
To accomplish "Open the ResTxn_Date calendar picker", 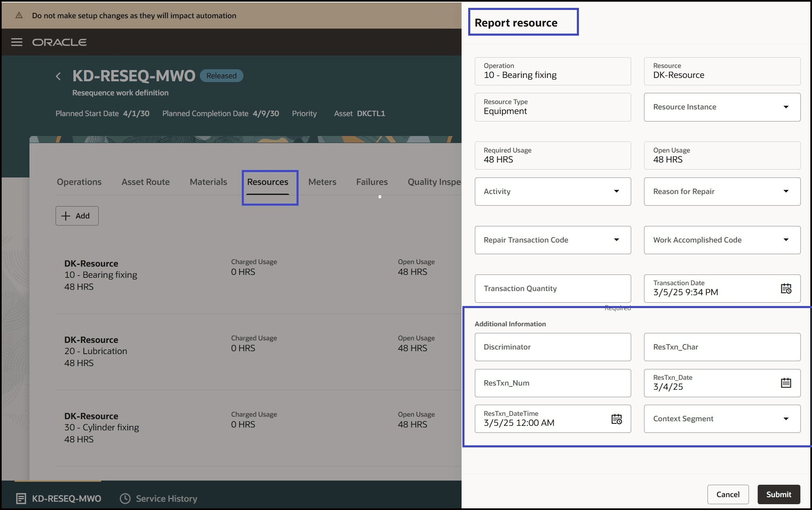I will pos(786,383).
